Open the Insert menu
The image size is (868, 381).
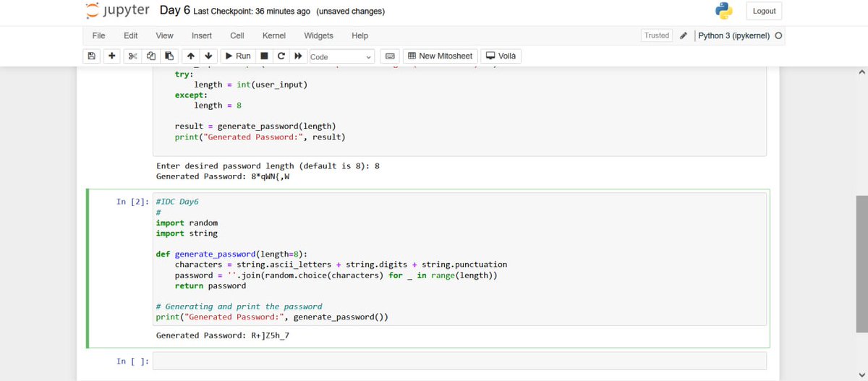[202, 35]
